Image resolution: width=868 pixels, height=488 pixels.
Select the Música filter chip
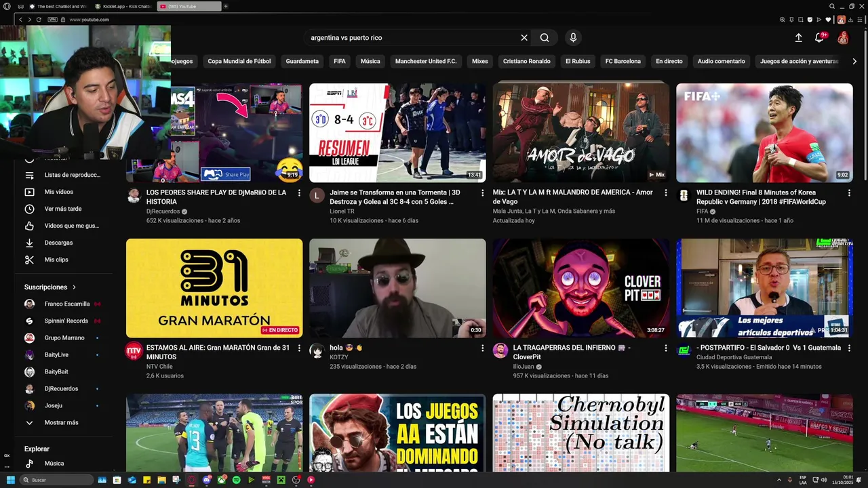click(370, 61)
